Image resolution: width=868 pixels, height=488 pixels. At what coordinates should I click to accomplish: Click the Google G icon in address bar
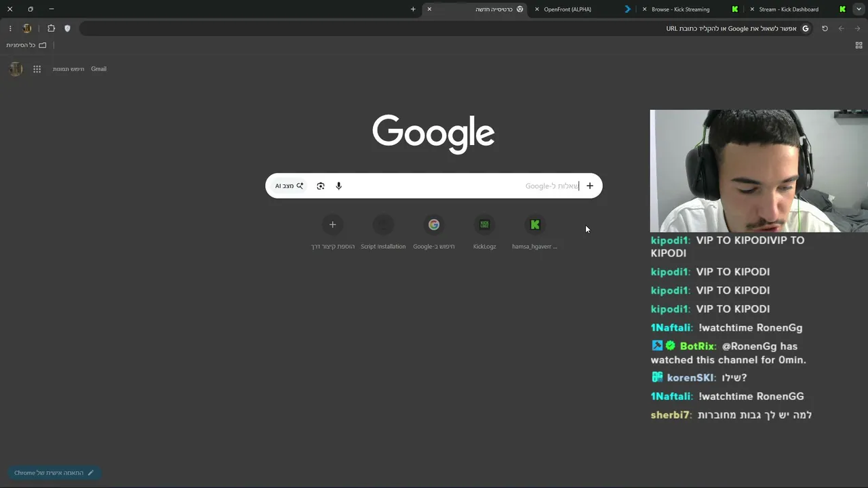click(806, 28)
